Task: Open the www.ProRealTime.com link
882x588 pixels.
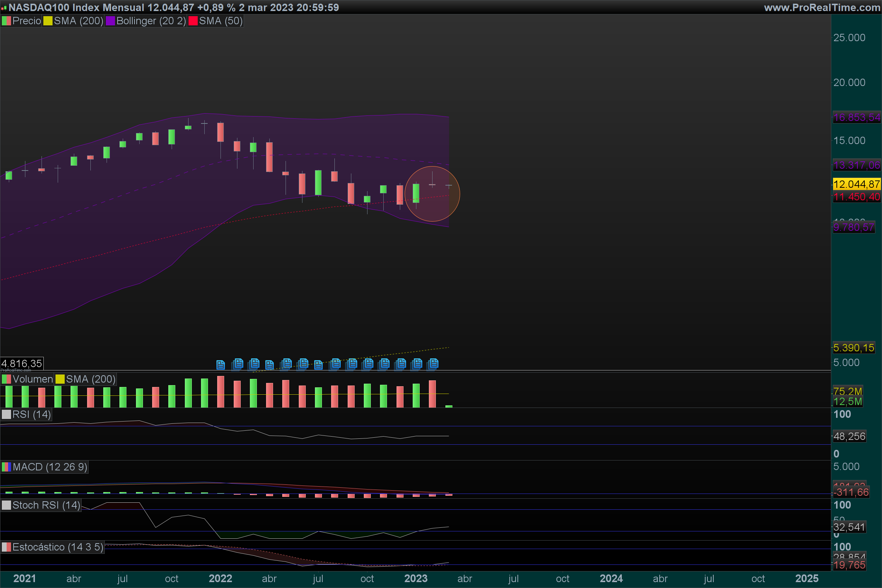Action: point(822,7)
